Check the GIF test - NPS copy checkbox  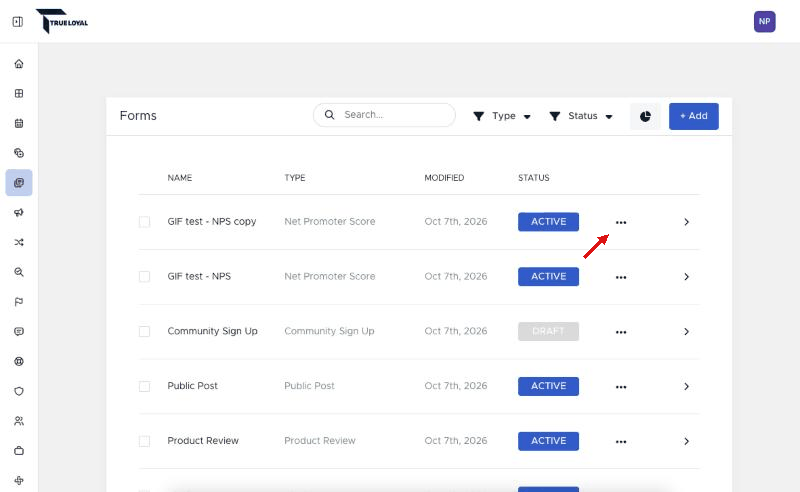[x=144, y=222]
